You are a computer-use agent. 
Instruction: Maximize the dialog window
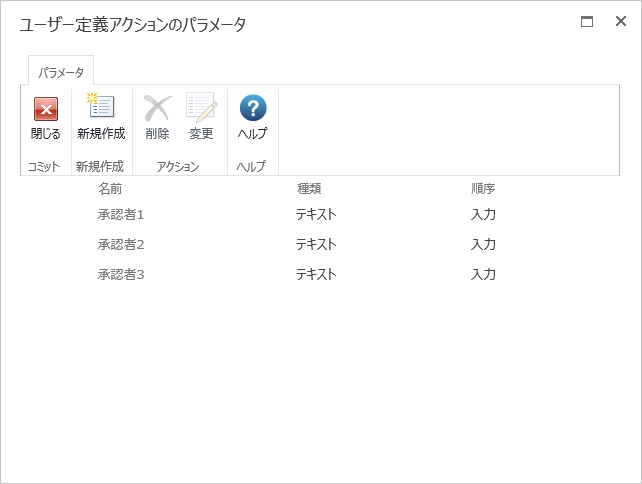pos(587,21)
